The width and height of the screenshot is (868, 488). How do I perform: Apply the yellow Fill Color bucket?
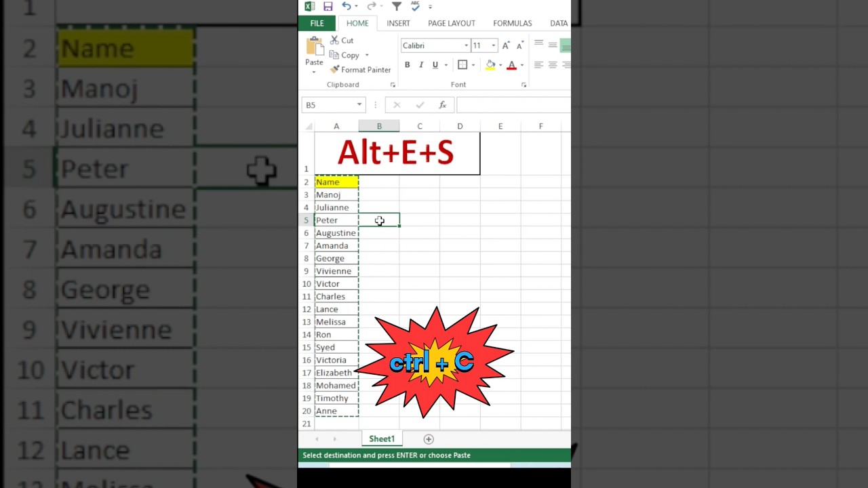tap(490, 65)
